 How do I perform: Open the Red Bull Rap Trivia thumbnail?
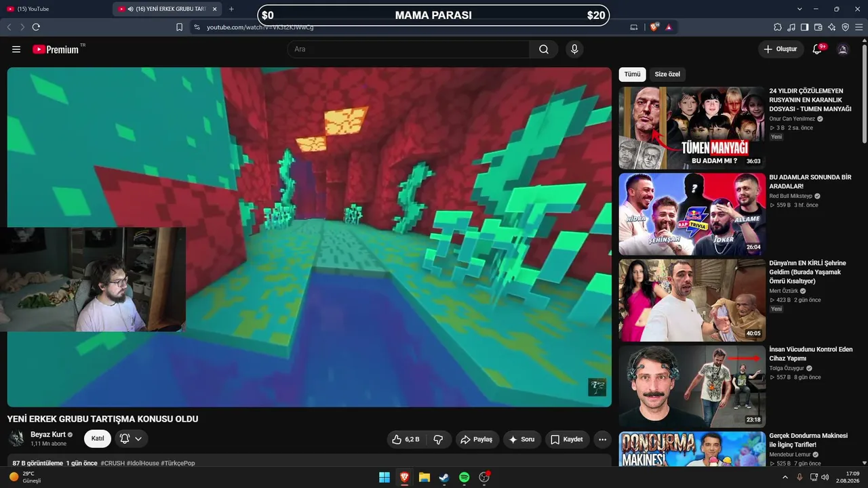(x=692, y=214)
